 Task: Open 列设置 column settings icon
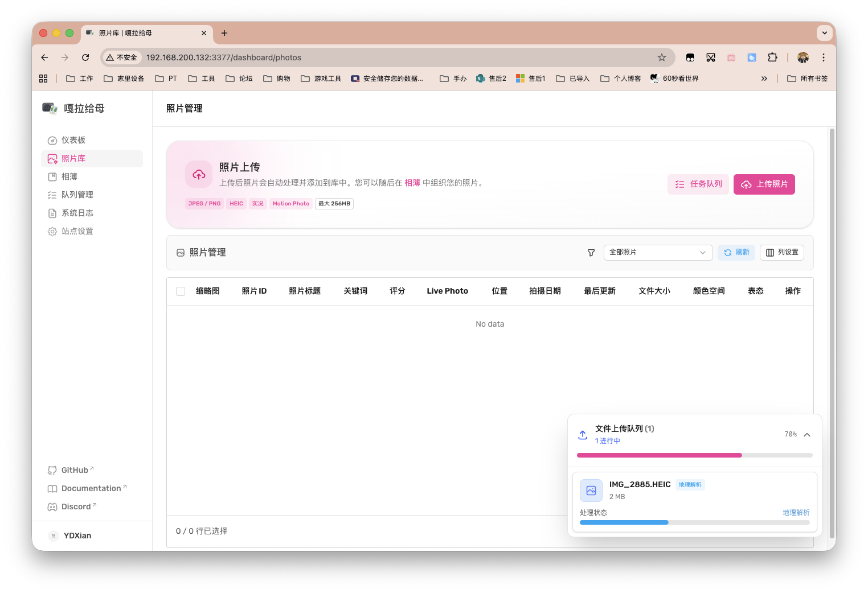(770, 252)
